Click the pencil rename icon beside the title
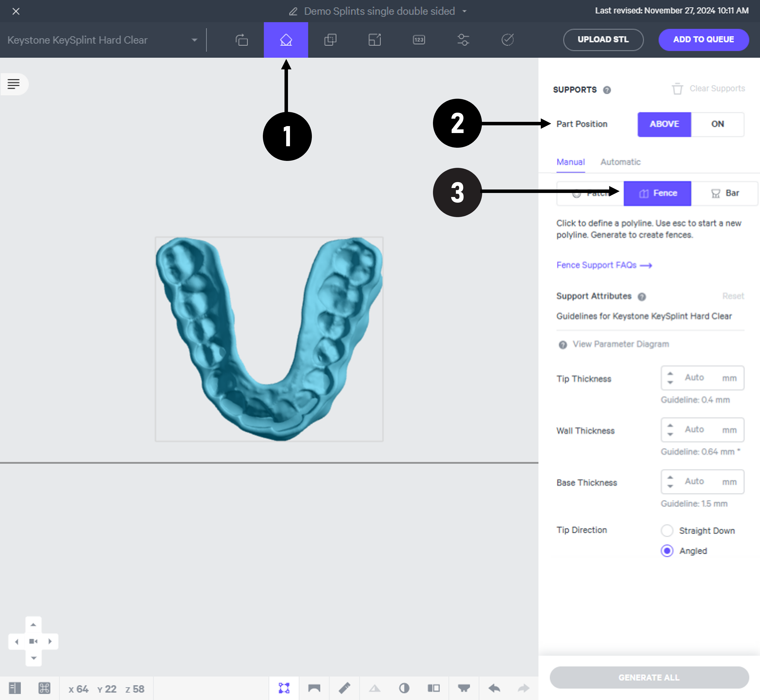Viewport: 760px width, 700px height. pyautogui.click(x=293, y=11)
